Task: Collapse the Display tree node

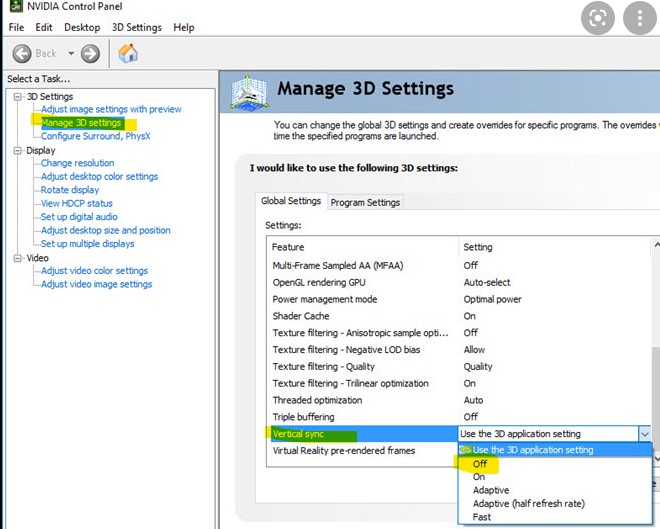Action: pyautogui.click(x=18, y=151)
